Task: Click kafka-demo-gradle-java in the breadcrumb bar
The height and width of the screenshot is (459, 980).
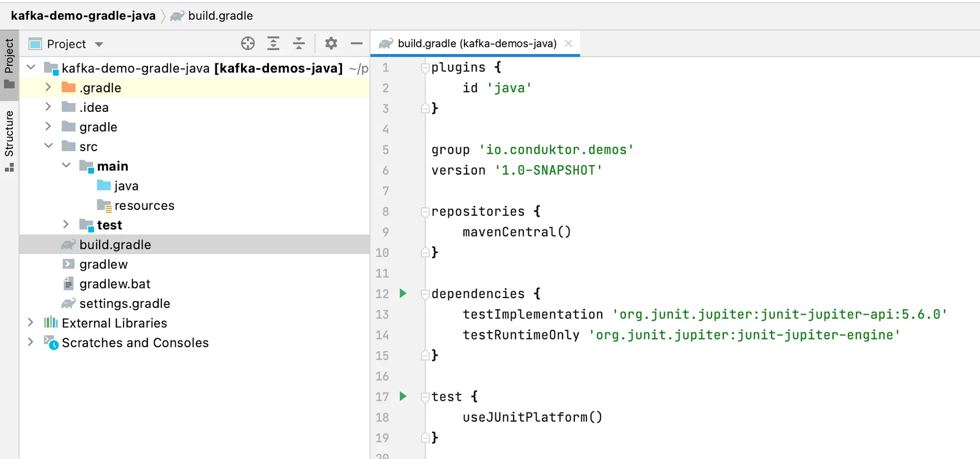Action: point(83,16)
